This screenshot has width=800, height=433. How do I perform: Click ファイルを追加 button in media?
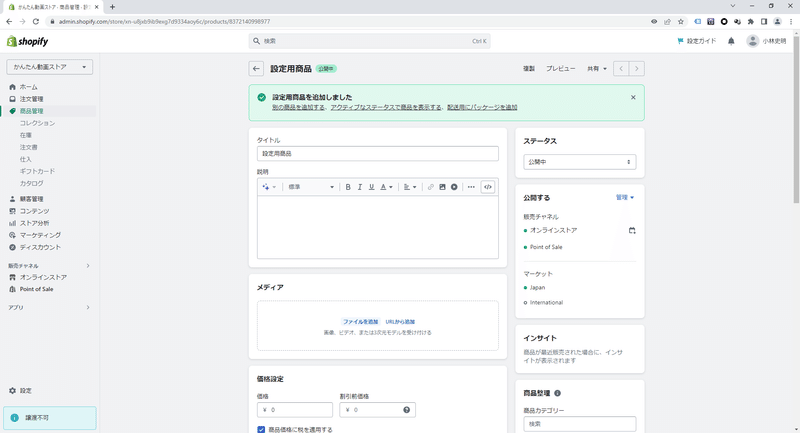click(x=360, y=322)
